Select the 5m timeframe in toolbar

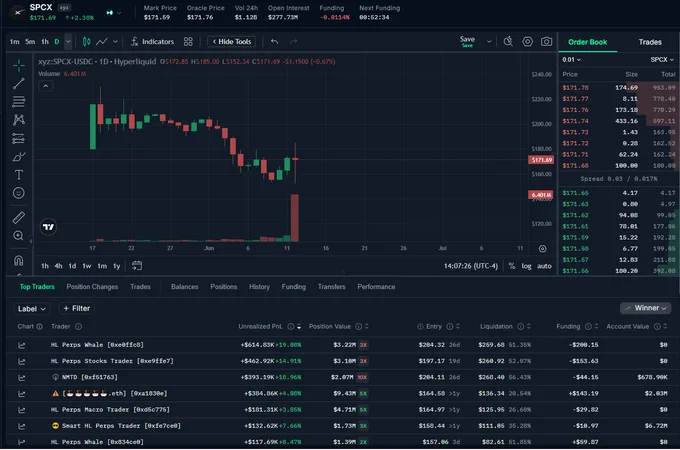click(30, 42)
